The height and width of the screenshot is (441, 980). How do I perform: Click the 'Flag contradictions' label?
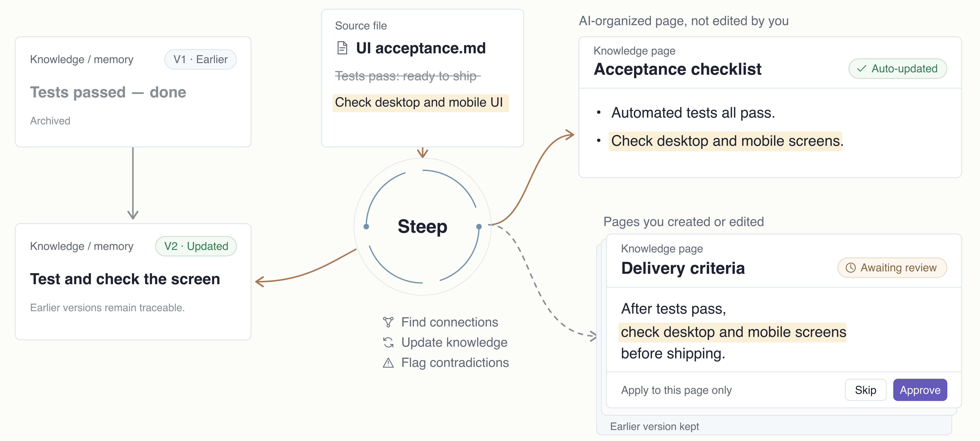point(455,363)
